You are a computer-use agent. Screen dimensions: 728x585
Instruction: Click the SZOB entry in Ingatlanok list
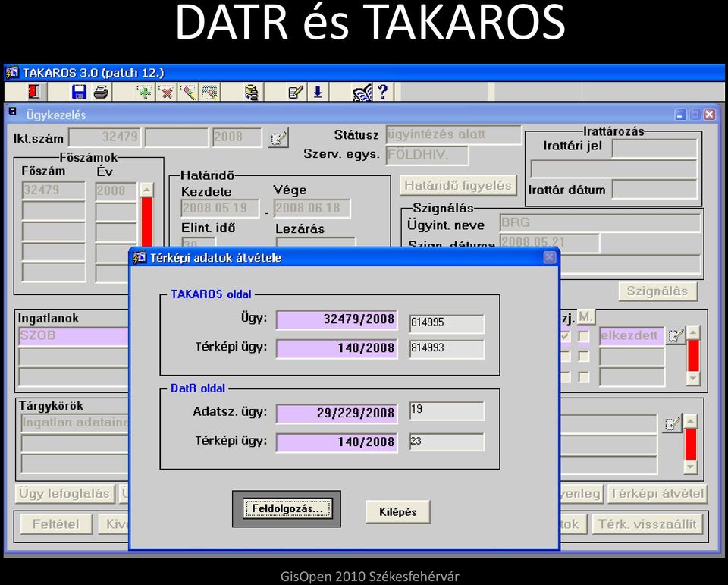[x=74, y=336]
